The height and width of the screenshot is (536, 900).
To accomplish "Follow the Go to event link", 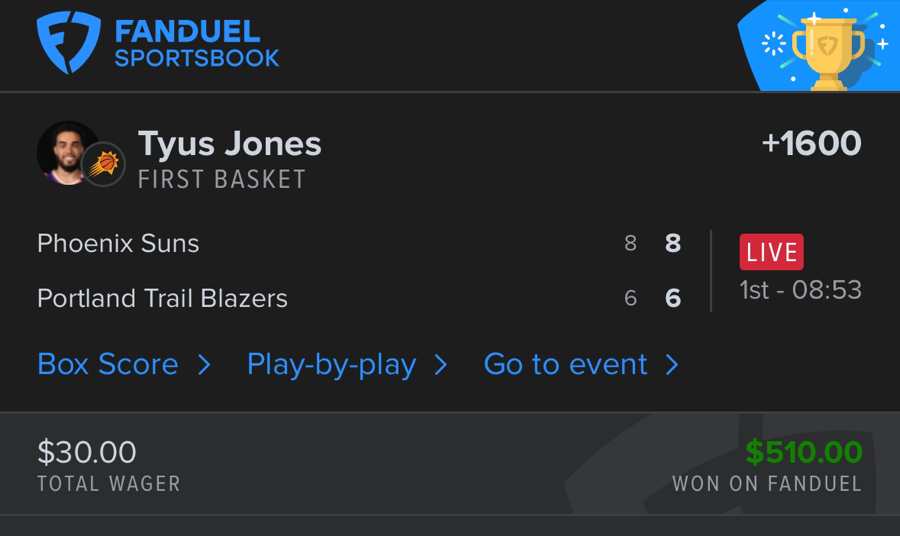I will (565, 364).
